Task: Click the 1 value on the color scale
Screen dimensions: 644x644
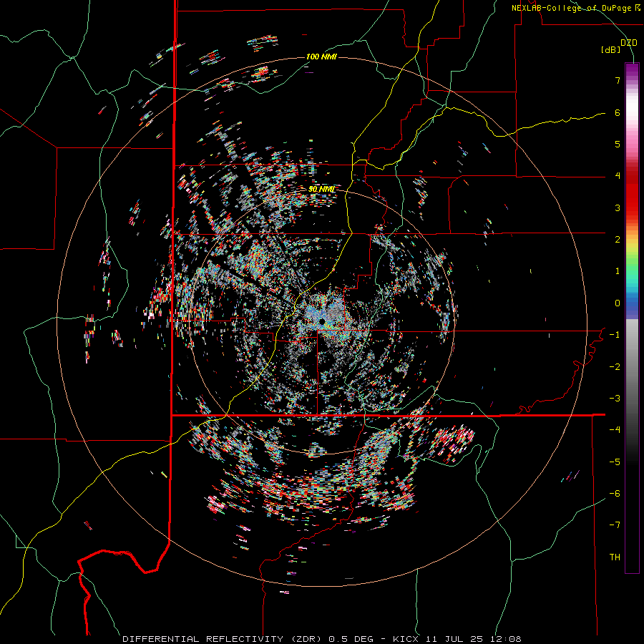Action: [618, 271]
